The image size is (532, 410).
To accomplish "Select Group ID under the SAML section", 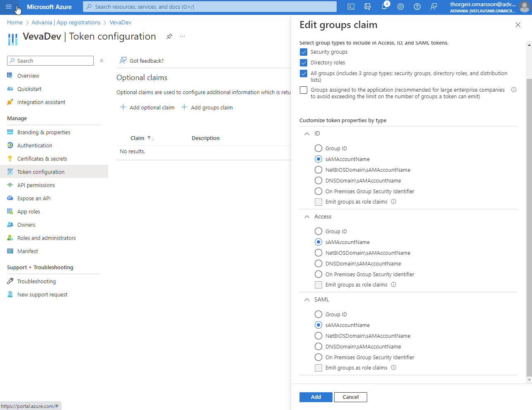I will [x=318, y=314].
